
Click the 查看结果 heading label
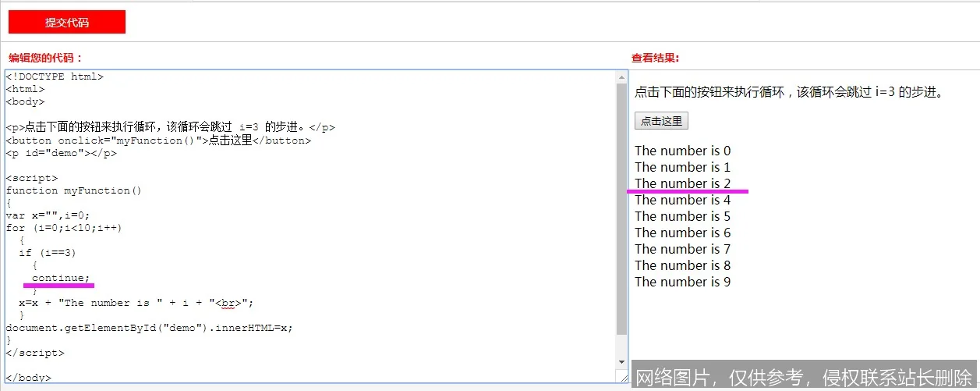click(x=655, y=58)
